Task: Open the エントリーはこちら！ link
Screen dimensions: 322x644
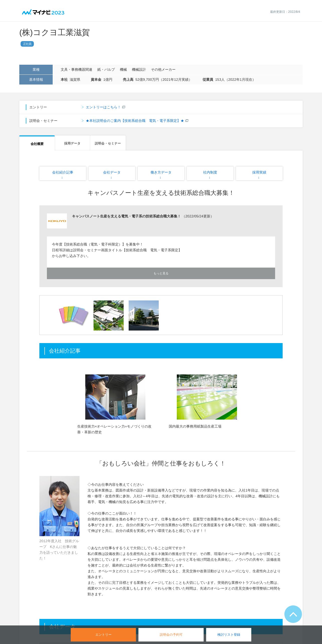Action: 103,107
